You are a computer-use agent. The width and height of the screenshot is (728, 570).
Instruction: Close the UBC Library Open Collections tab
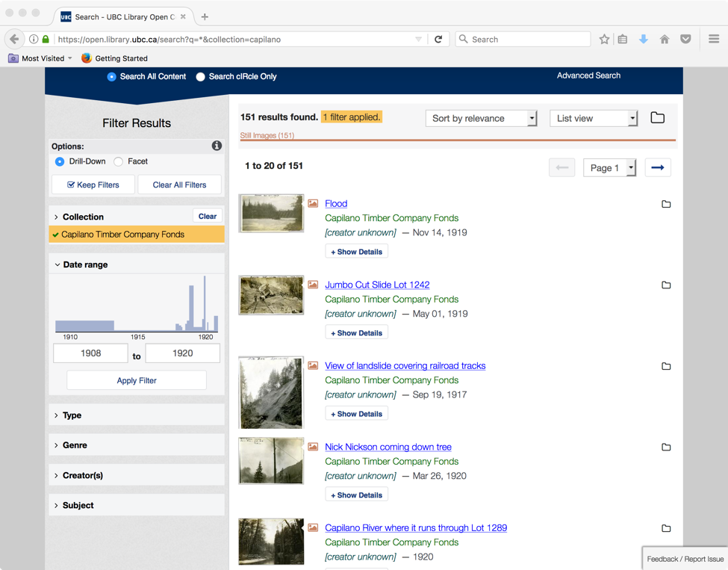(183, 16)
